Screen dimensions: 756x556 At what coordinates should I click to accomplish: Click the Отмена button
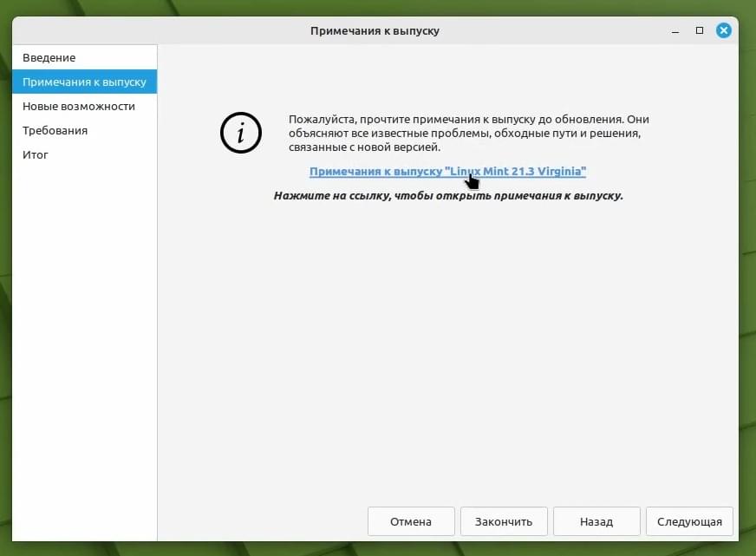(x=411, y=521)
